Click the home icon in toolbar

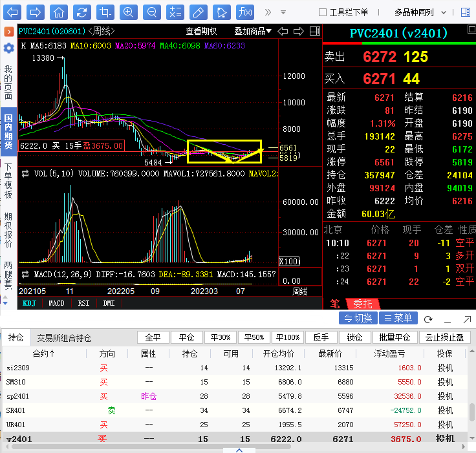click(x=59, y=12)
